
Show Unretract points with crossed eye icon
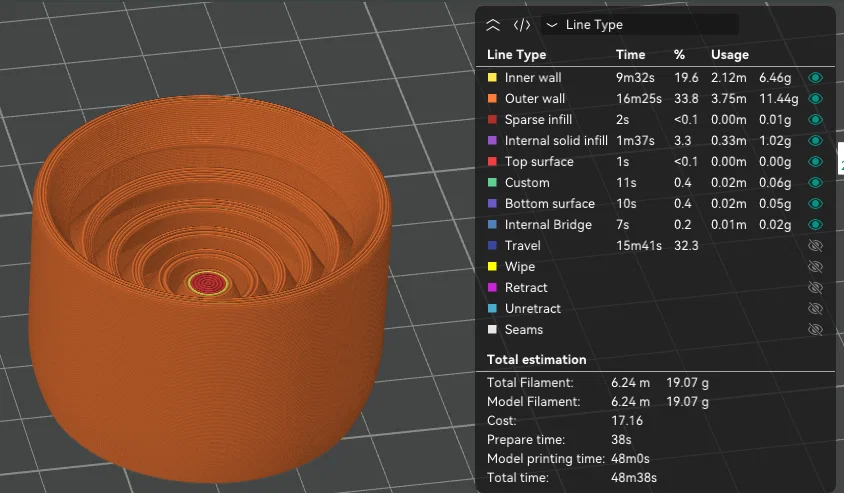click(815, 308)
